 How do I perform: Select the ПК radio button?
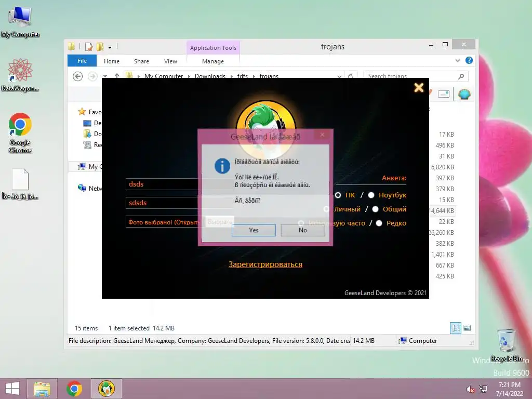coord(338,195)
